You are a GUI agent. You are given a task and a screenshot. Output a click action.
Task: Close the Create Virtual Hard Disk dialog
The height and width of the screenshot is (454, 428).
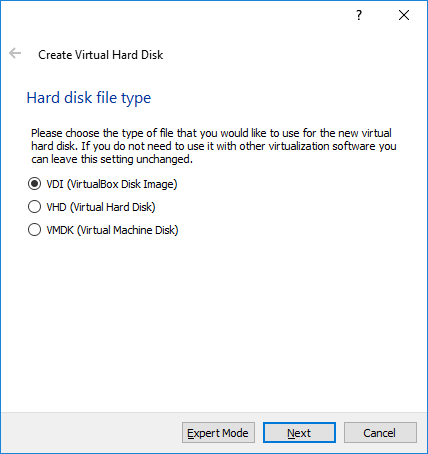point(404,15)
